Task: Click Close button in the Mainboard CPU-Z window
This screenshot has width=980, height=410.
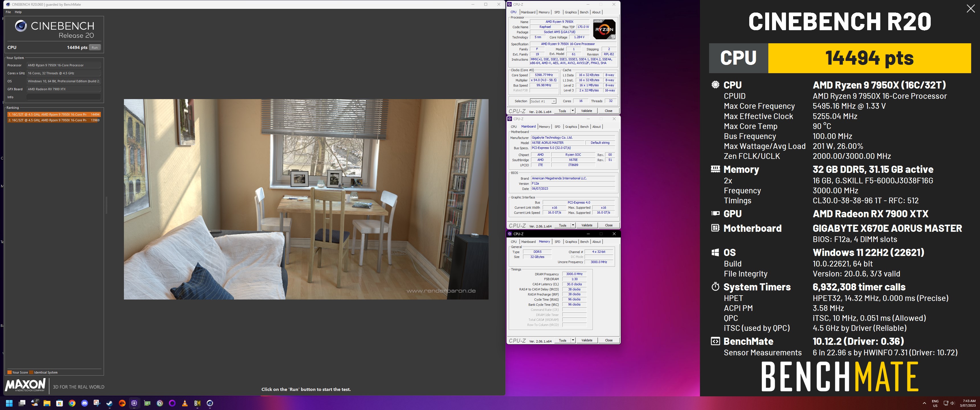Action: pyautogui.click(x=609, y=225)
